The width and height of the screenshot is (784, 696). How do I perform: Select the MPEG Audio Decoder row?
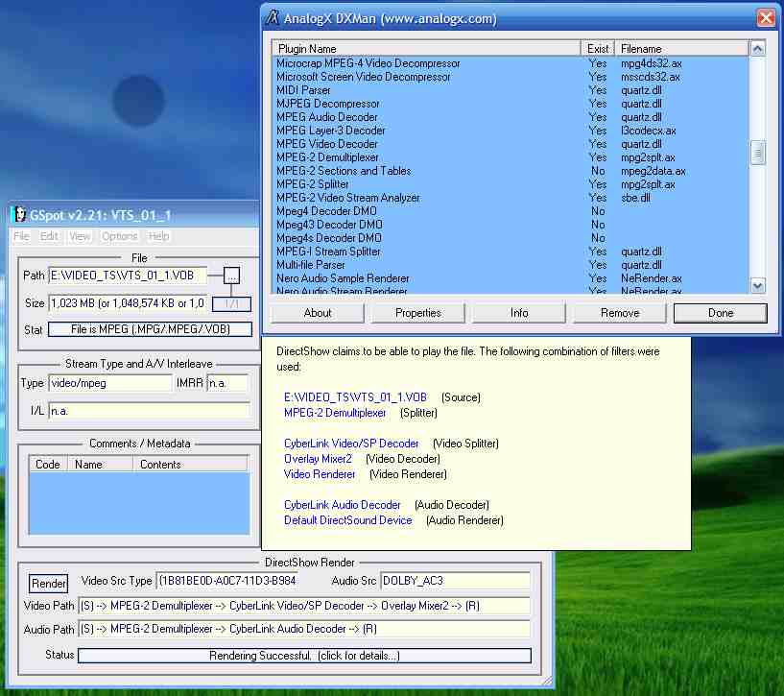(x=511, y=117)
